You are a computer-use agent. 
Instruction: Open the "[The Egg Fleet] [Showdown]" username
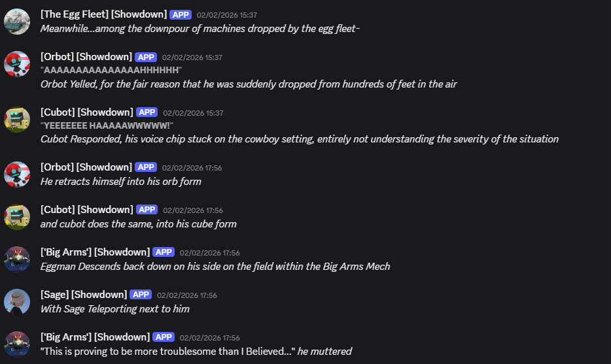[x=103, y=14]
